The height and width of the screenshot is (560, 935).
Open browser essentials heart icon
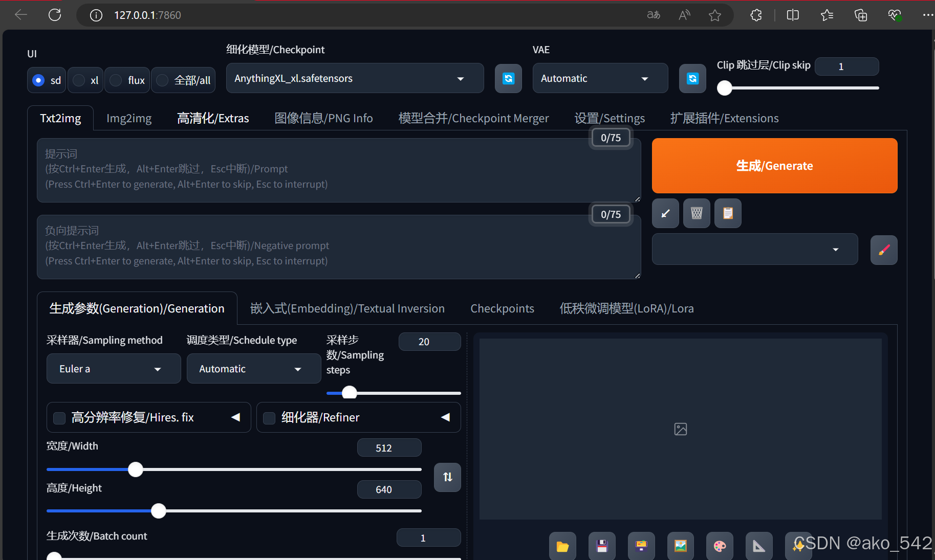[895, 15]
